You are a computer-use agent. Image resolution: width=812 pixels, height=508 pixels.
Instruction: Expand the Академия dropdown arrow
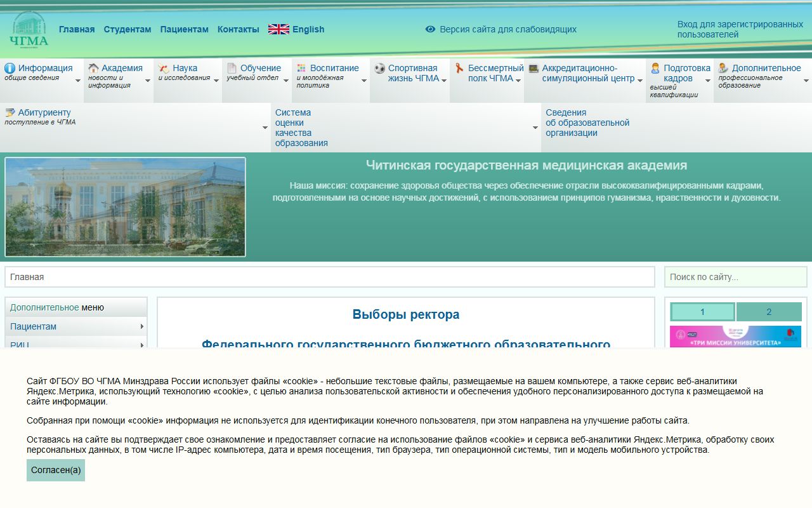coord(148,81)
